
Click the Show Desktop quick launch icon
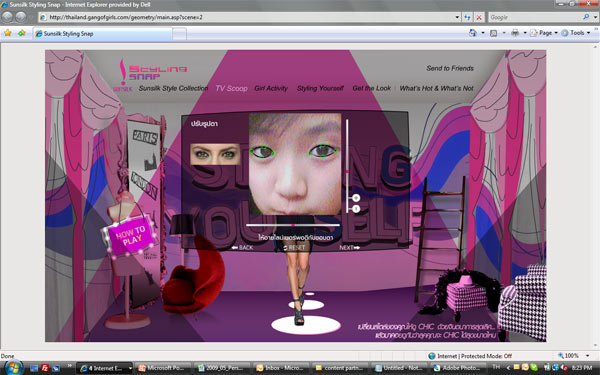34,368
